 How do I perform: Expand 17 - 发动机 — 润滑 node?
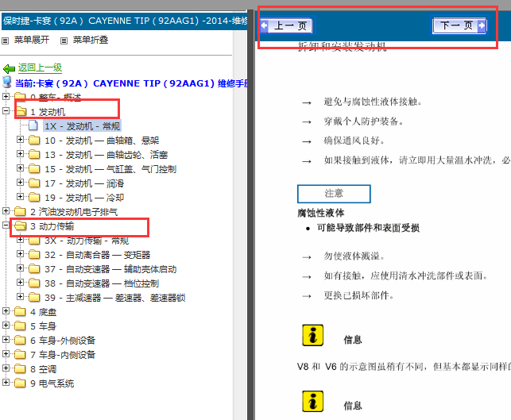click(20, 183)
